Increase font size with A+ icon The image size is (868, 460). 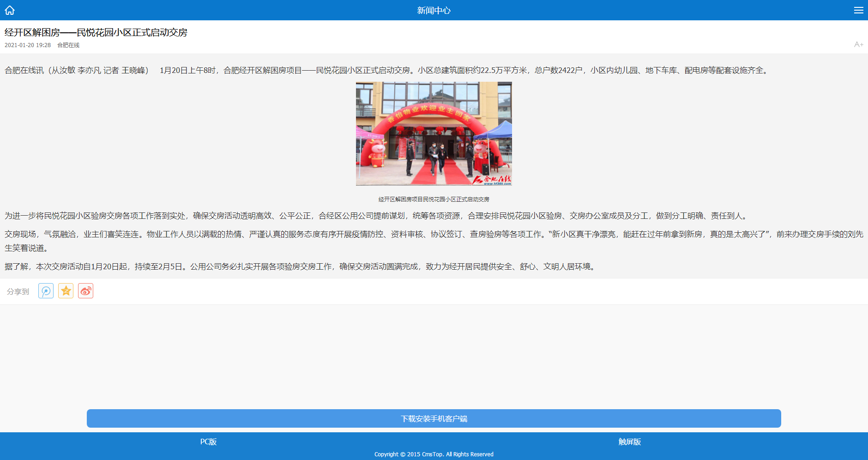click(x=858, y=44)
